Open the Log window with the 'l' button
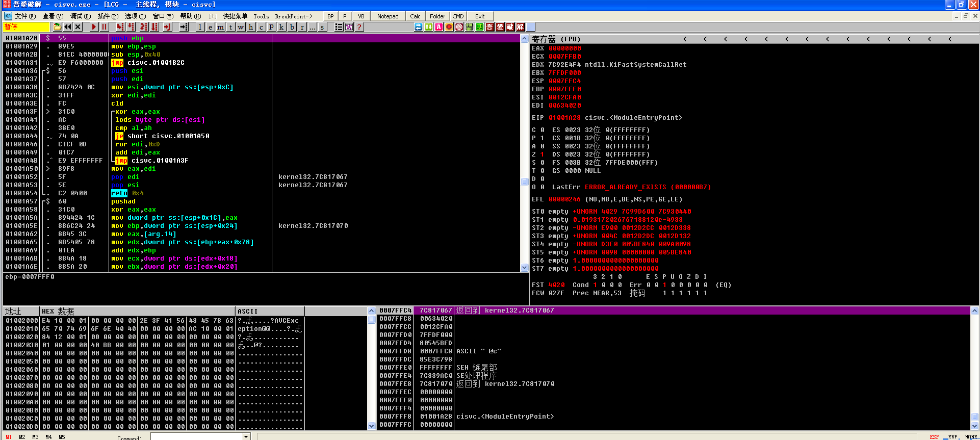This screenshot has height=440, width=980. (x=200, y=27)
